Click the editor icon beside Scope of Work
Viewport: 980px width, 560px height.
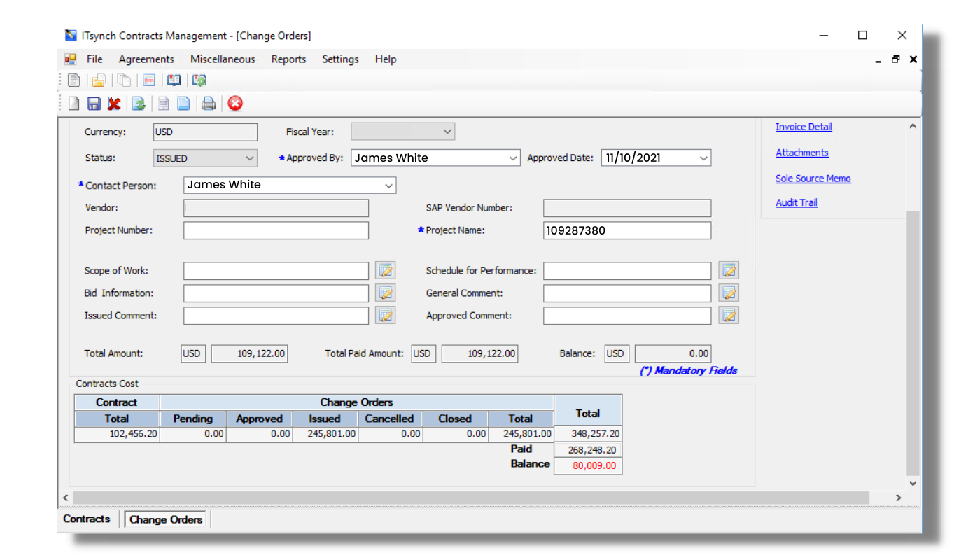385,270
